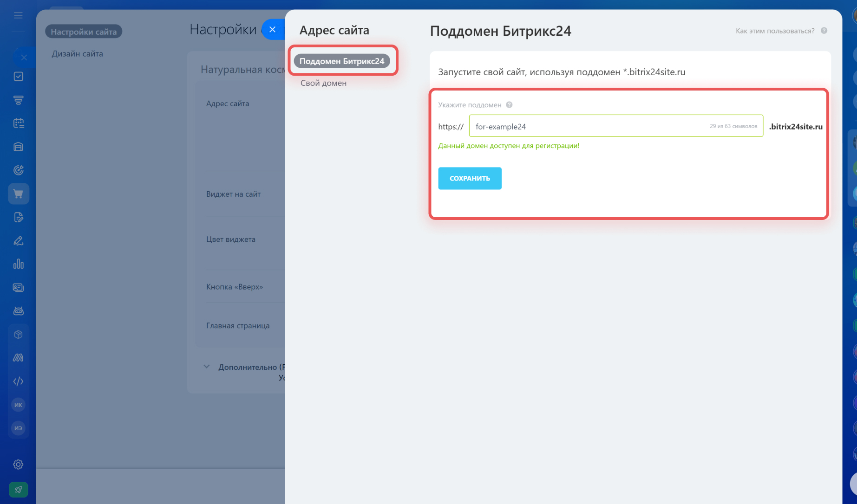The height and width of the screenshot is (504, 857).
Task: Click the question mark near Укажите поддомен
Action: 509,105
